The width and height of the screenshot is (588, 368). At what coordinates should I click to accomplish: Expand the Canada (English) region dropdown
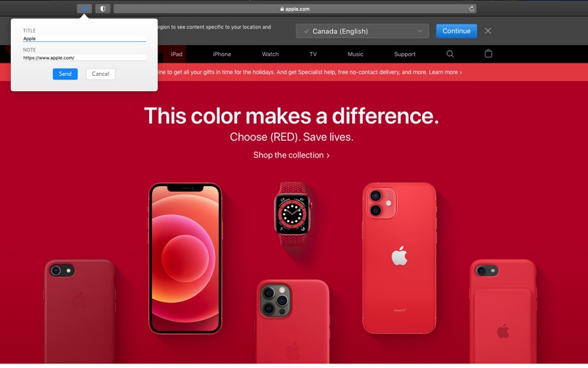pos(362,31)
